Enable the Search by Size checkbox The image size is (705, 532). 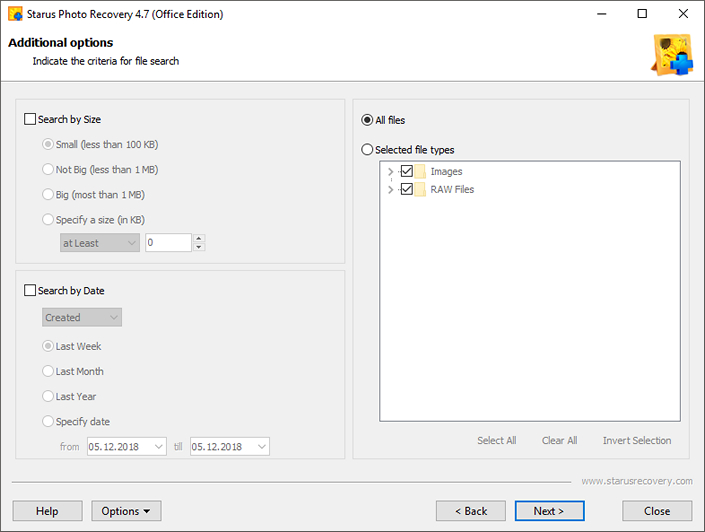coord(30,119)
